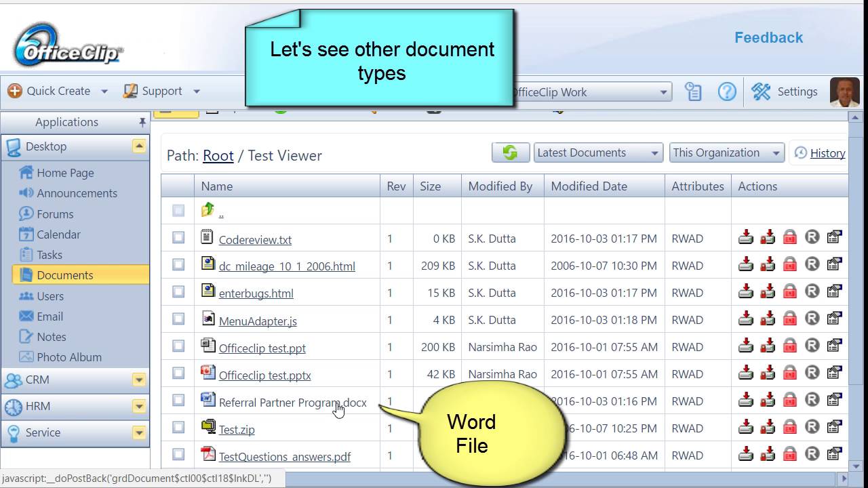The height and width of the screenshot is (488, 868).
Task: Tick the checkbox for dc_mileage_10_1_2006.html
Action: [178, 264]
